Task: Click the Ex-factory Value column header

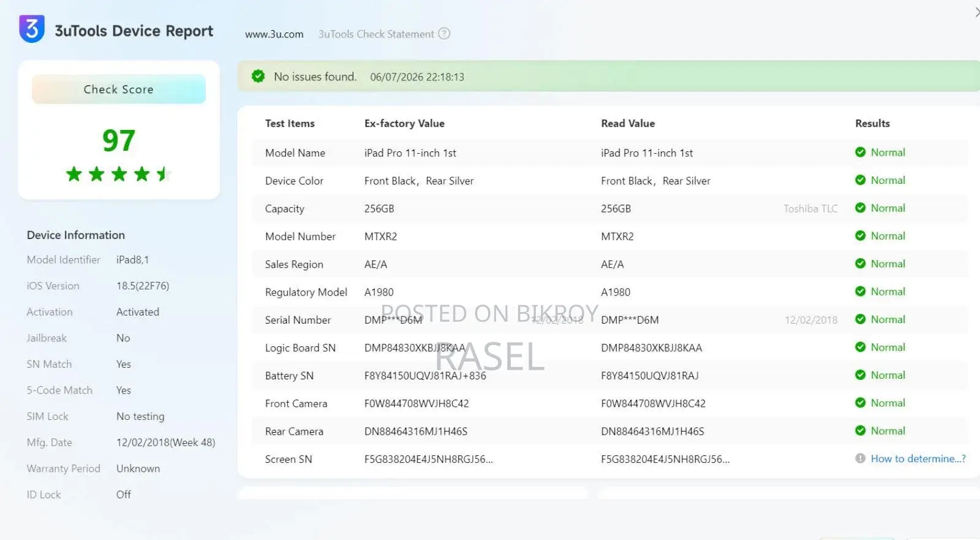Action: [x=404, y=123]
